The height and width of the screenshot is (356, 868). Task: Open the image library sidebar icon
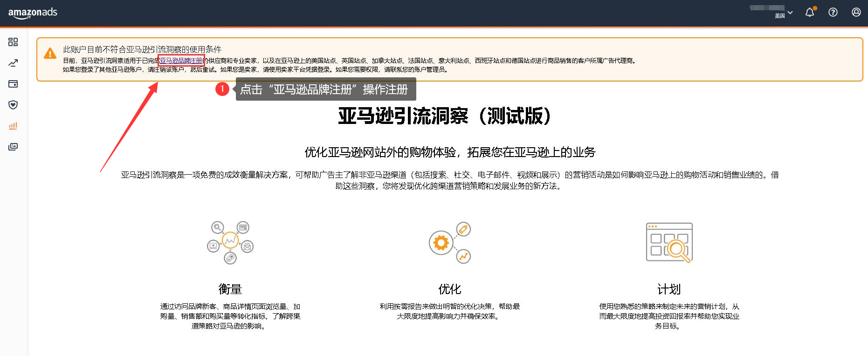13,147
